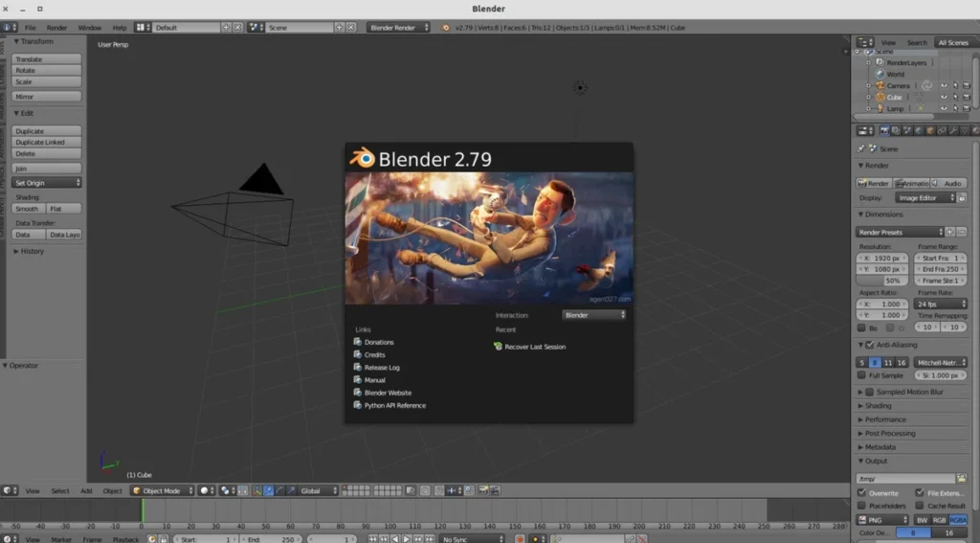The height and width of the screenshot is (543, 980).
Task: Open the Render menu in top bar
Action: click(56, 28)
